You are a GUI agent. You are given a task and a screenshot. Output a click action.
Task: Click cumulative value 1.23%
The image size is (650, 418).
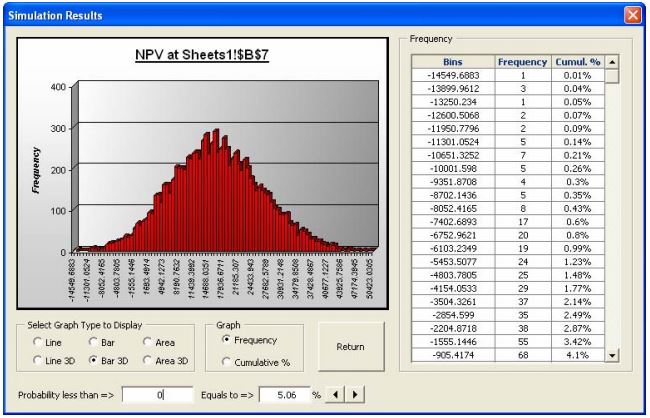(578, 262)
